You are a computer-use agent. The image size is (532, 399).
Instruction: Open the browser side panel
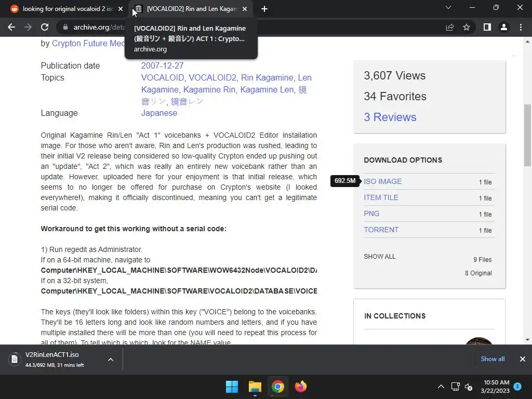pyautogui.click(x=487, y=27)
